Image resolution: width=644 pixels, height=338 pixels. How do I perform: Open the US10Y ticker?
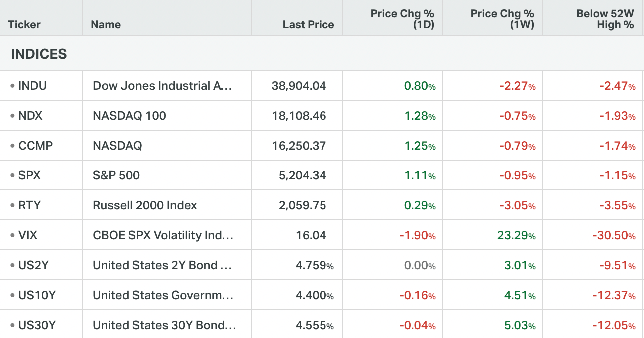(x=37, y=295)
